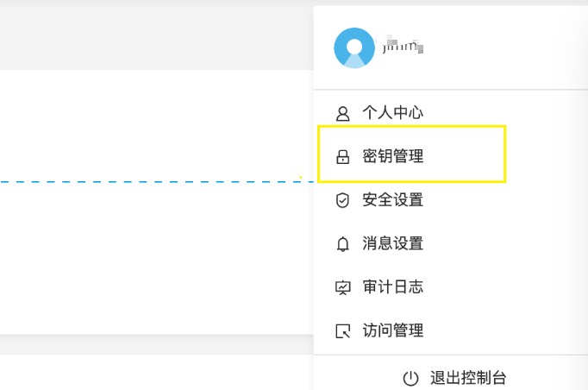Log out via 退出控制台
The height and width of the screenshot is (390, 588).
pyautogui.click(x=467, y=378)
